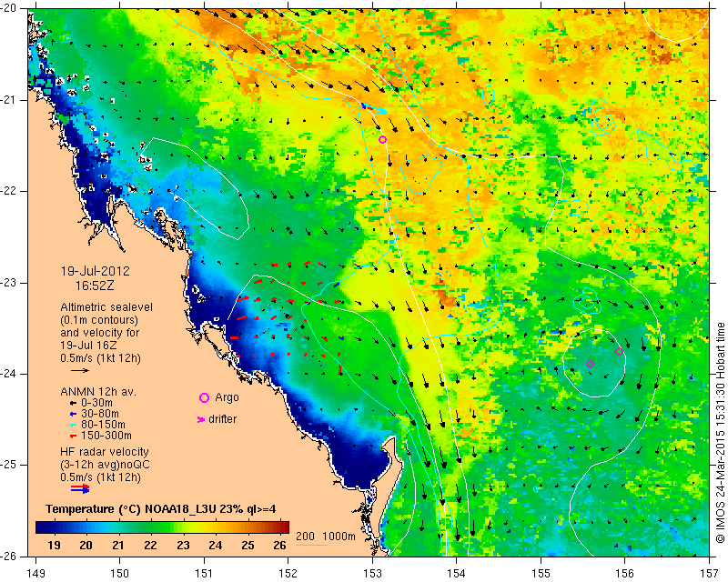Click the latitude axis label -20
Screen dimensions: 728x582
pos(9,9)
